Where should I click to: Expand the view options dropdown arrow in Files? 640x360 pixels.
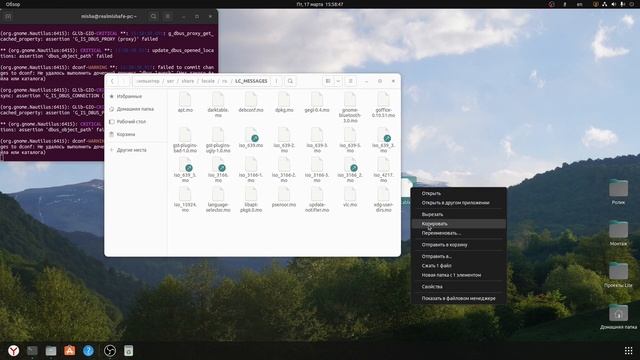click(338, 81)
